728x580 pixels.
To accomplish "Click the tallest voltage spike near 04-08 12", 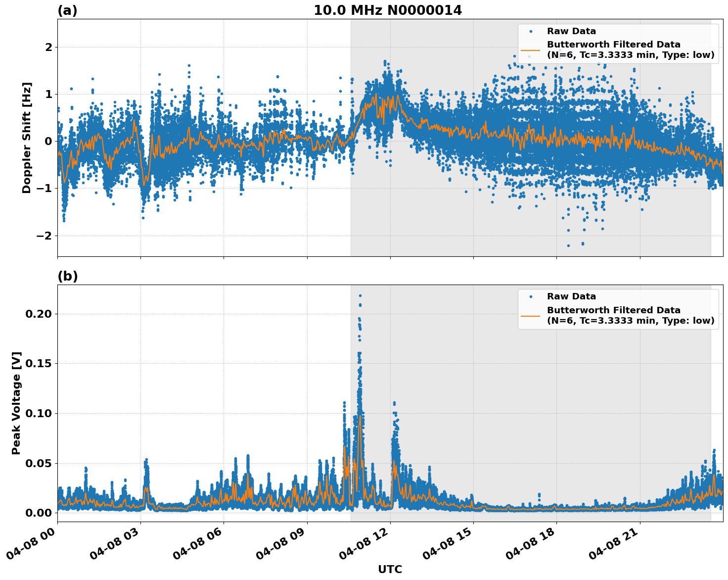I will [360, 295].
